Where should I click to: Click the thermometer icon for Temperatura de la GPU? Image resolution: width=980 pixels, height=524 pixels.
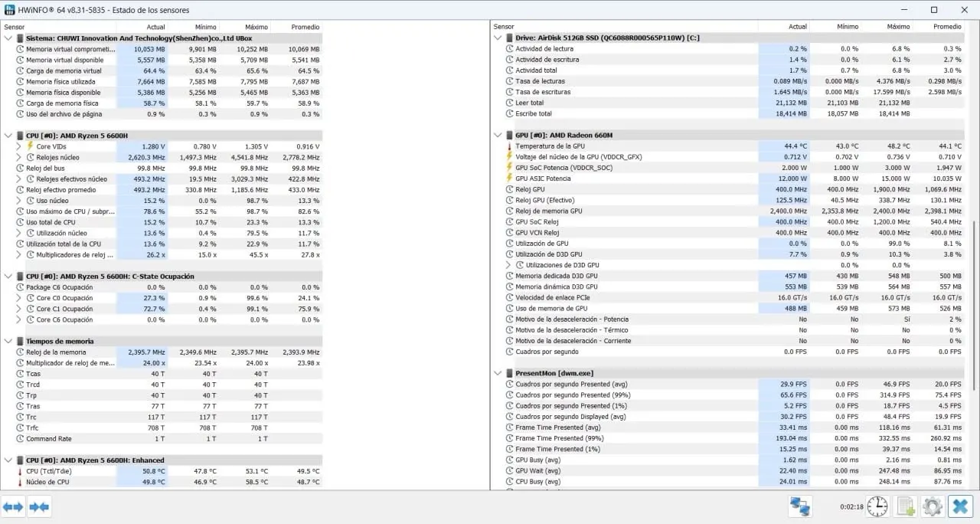point(509,146)
